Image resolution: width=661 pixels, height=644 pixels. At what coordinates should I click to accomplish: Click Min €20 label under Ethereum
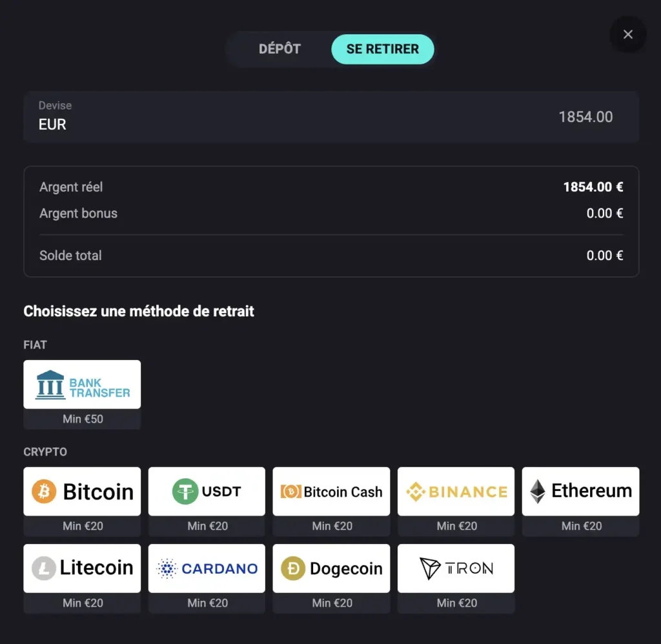tap(581, 526)
